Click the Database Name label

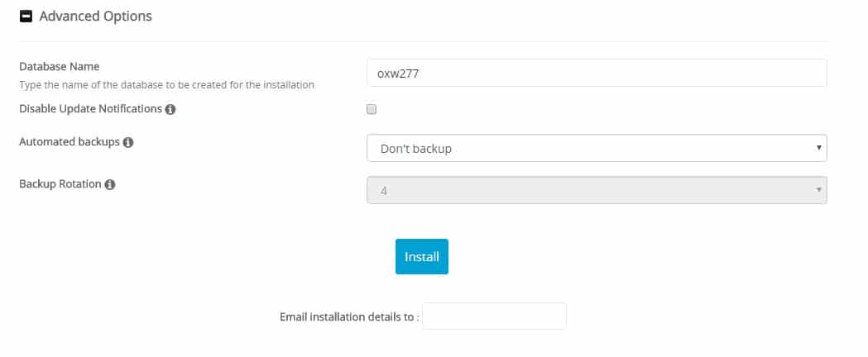(x=60, y=66)
